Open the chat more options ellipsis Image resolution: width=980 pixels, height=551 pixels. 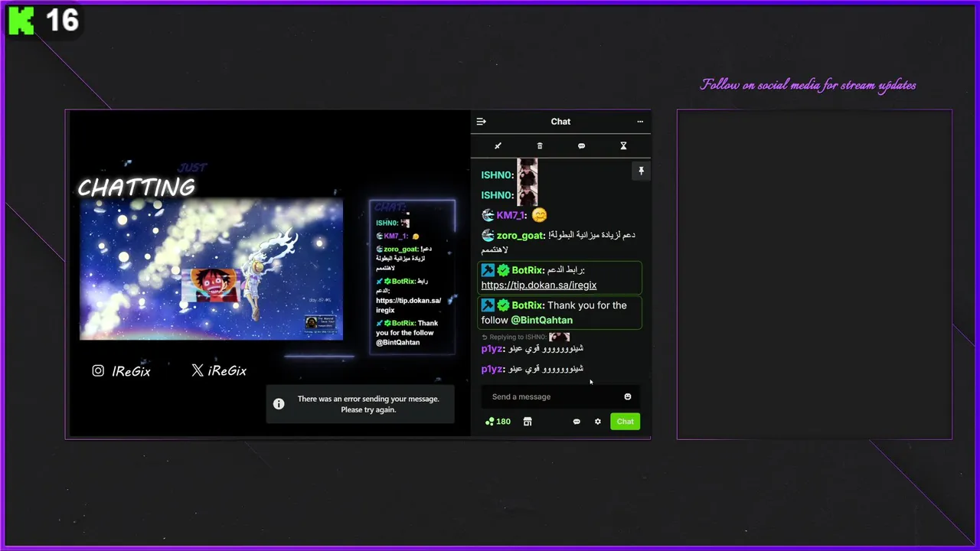640,122
